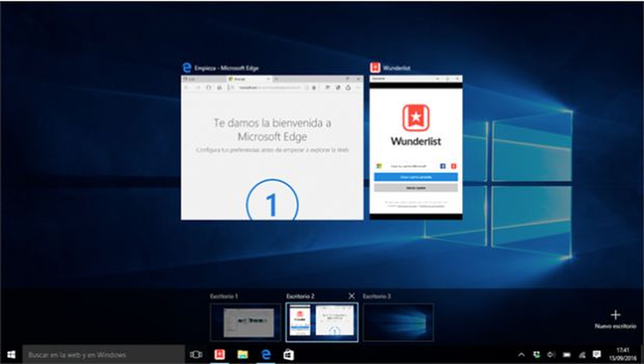Click the green security tray icon
This screenshot has width=644, height=364.
point(536,354)
